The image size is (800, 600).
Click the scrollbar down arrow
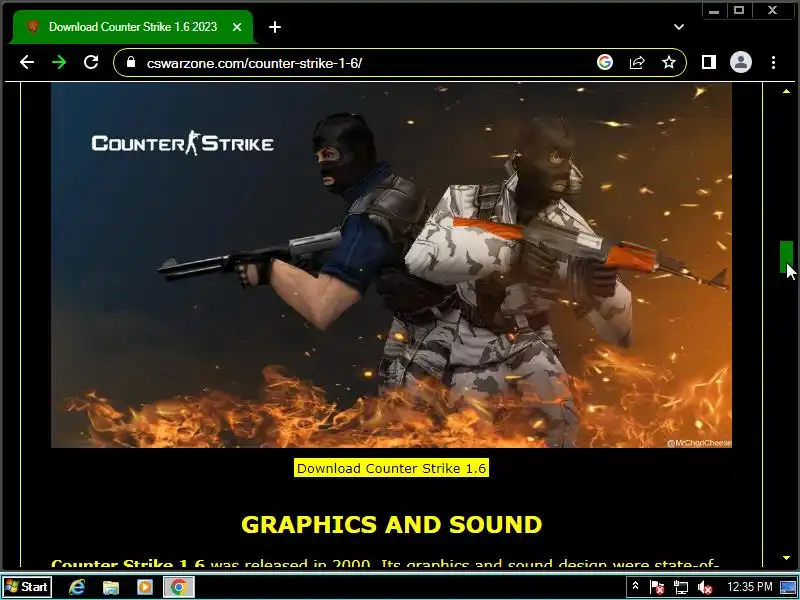pyautogui.click(x=786, y=558)
